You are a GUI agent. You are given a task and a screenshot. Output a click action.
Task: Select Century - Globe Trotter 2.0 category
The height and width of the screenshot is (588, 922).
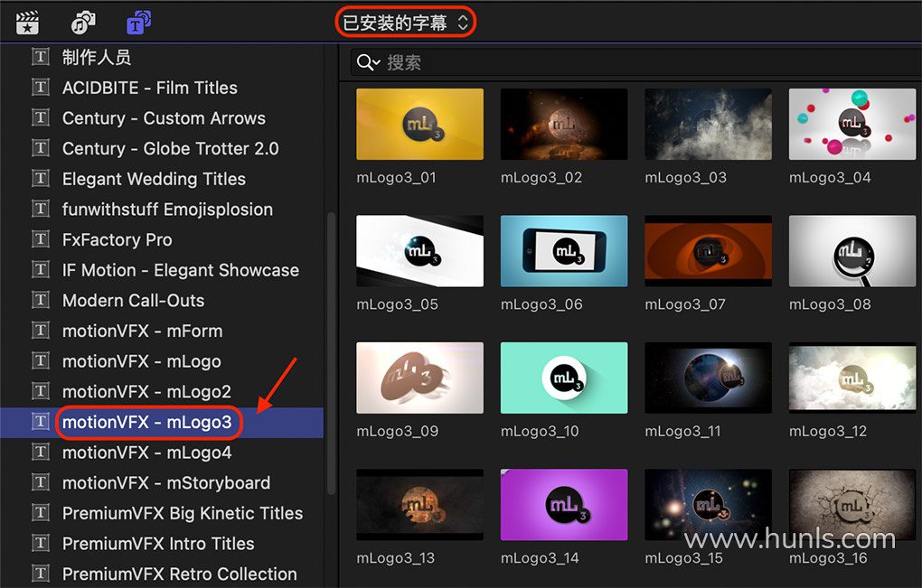(162, 149)
